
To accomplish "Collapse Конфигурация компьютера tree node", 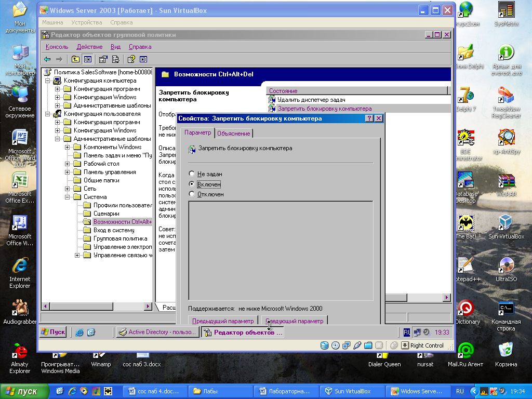I will [48, 81].
